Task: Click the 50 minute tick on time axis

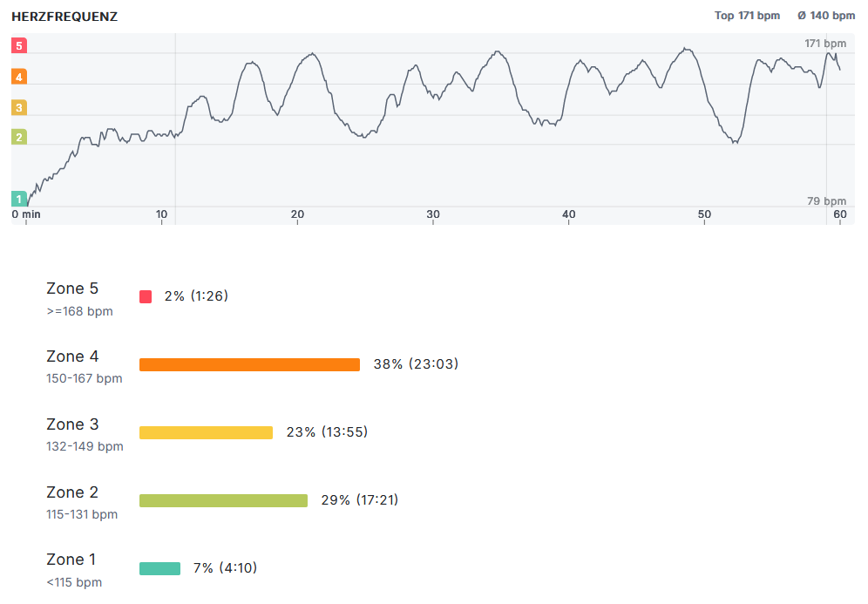Action: tap(704, 214)
